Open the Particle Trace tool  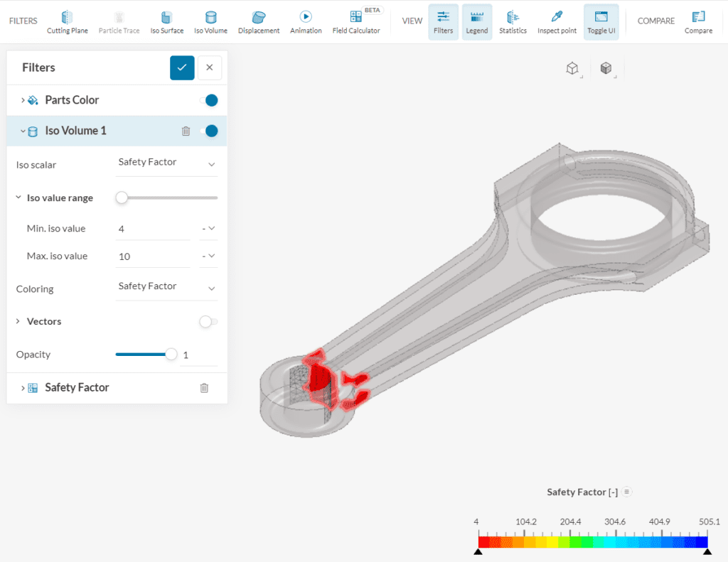[x=119, y=20]
